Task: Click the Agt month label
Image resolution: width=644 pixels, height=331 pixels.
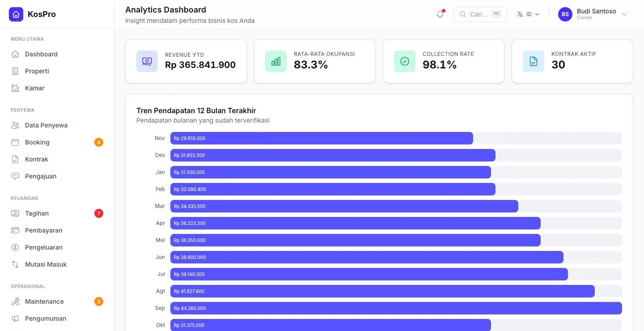Action: (x=161, y=291)
